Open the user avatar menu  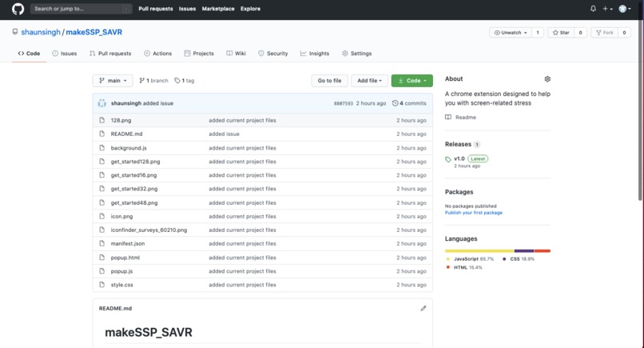(625, 9)
